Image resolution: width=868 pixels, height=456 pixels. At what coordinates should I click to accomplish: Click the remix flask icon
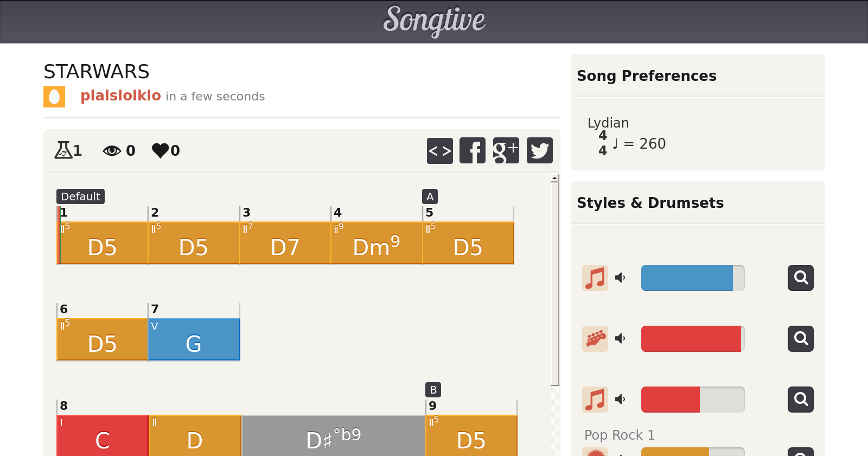[x=63, y=150]
